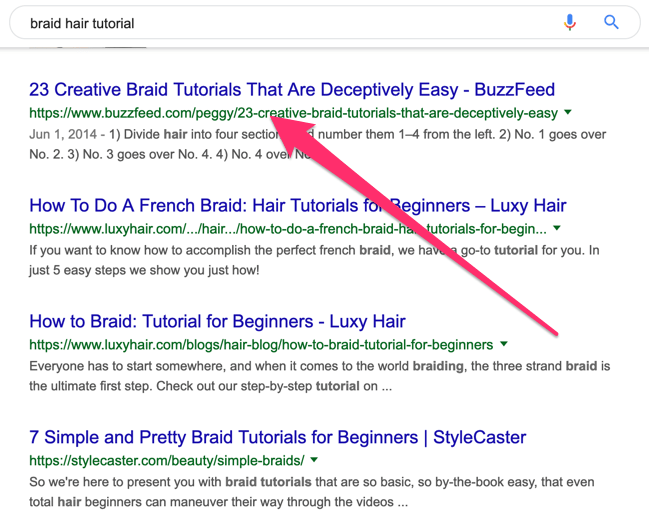Click the magnifying glass search icon
This screenshot has height=525, width=649.
(611, 22)
